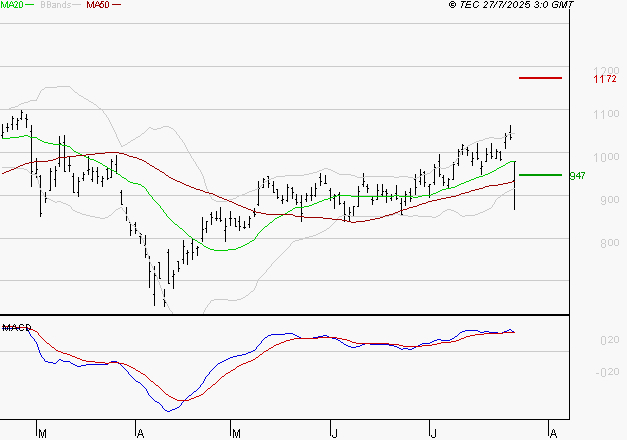627x440 pixels.
Task: Click the 1000 price axis label
Action: pos(606,157)
